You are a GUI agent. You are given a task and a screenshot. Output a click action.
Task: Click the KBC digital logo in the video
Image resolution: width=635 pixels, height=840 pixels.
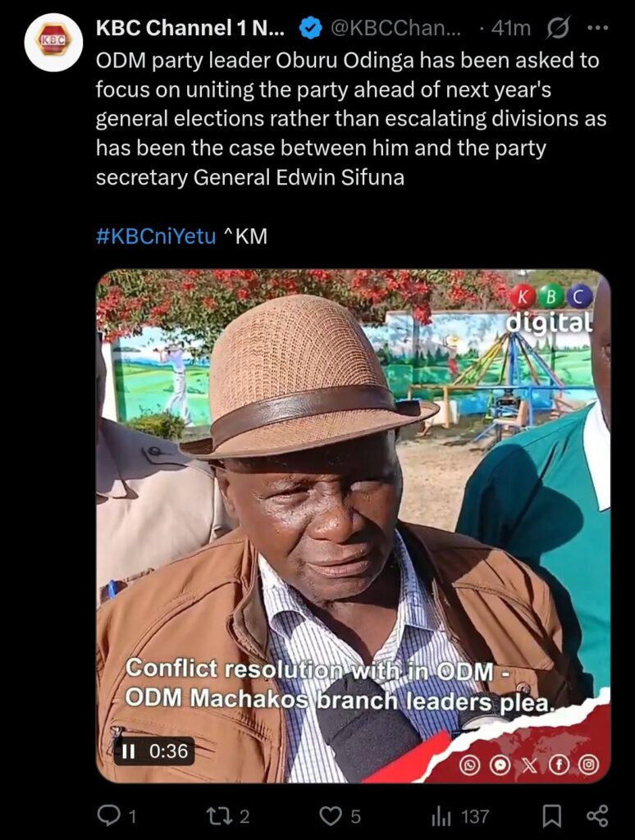pos(550,308)
